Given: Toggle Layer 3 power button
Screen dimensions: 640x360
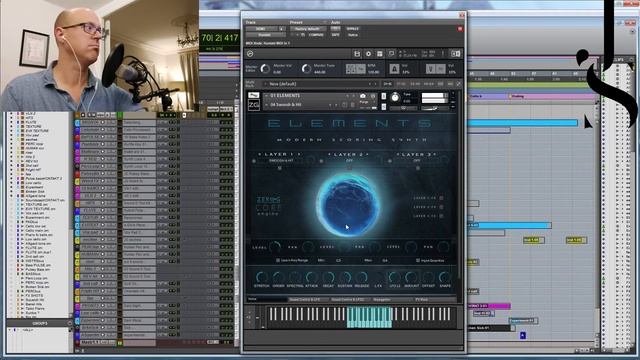Looking at the screenshot, I should (390, 161).
